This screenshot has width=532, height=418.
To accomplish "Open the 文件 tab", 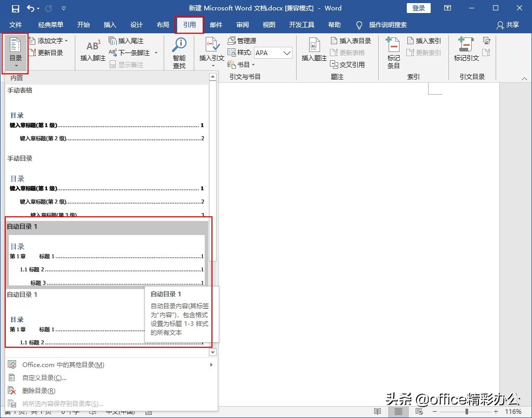I will [x=16, y=25].
